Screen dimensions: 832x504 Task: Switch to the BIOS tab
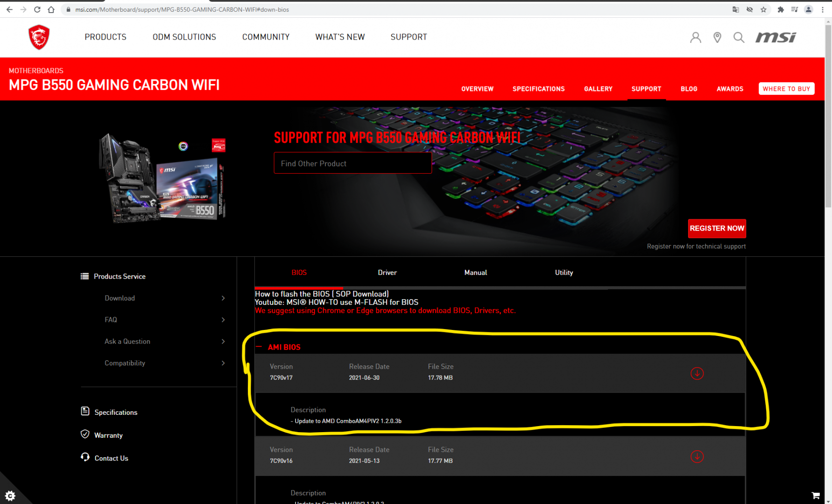click(x=299, y=273)
